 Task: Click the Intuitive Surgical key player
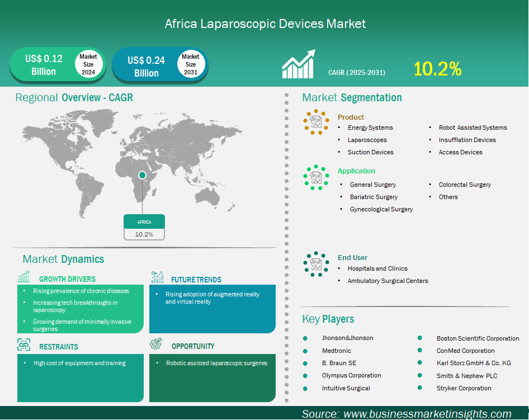tap(346, 388)
